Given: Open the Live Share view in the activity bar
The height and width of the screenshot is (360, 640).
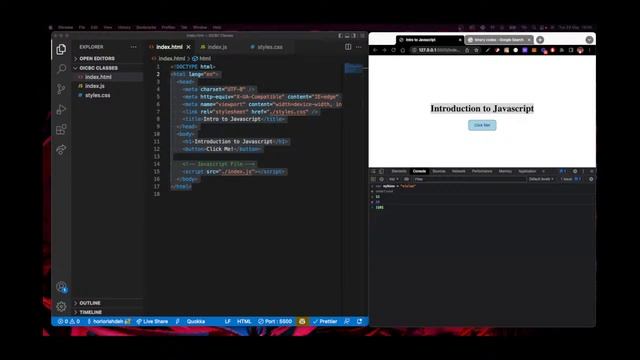Looking at the screenshot, I should pyautogui.click(x=61, y=149).
